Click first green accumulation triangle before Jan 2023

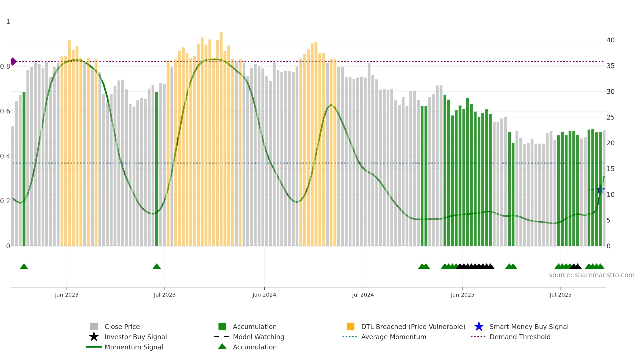[24, 266]
